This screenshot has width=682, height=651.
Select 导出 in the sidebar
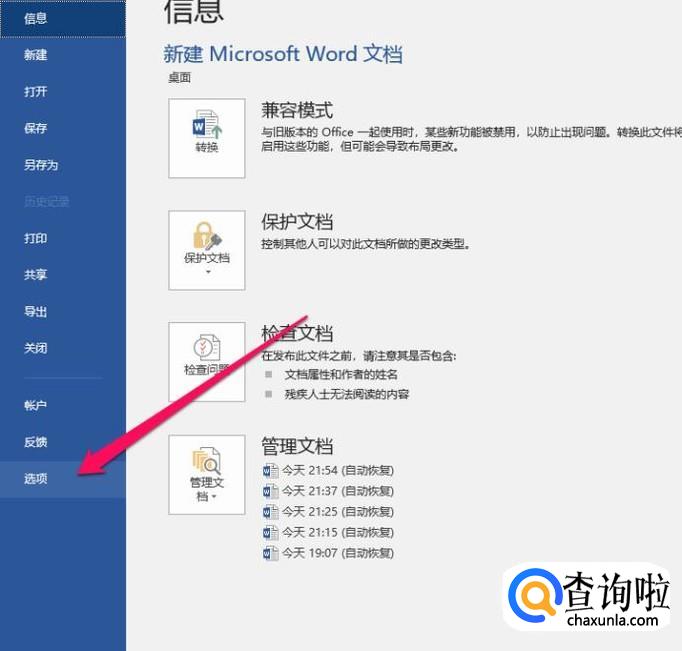click(x=63, y=311)
